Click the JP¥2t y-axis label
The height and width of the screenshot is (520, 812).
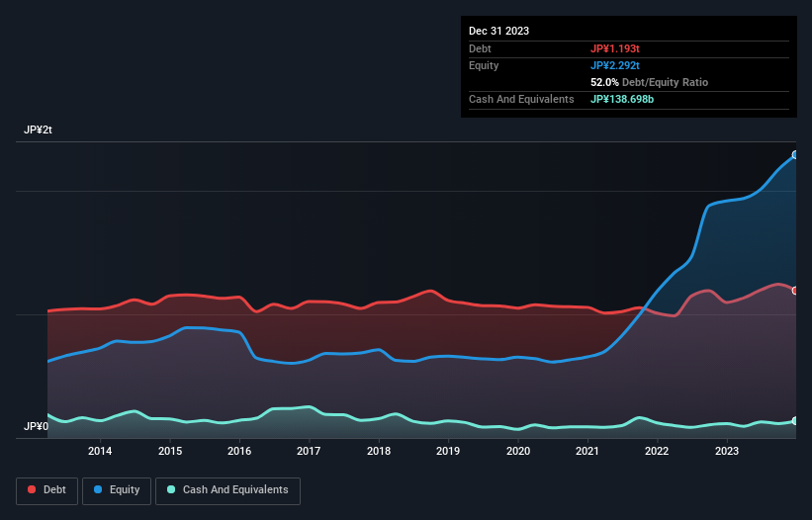click(x=38, y=130)
